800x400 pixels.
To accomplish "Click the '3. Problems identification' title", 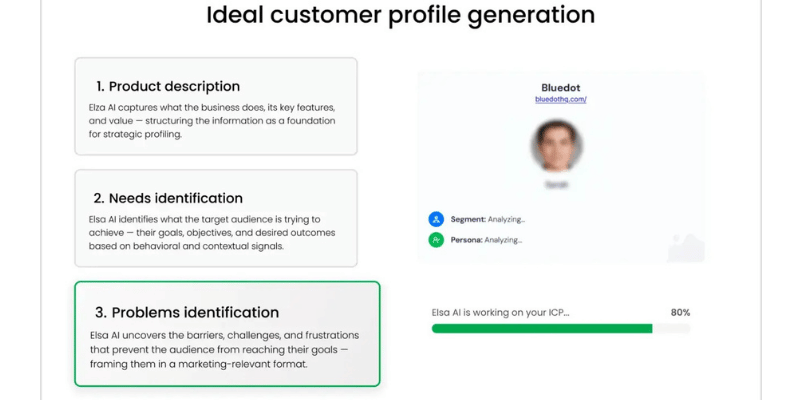I will pos(187,312).
